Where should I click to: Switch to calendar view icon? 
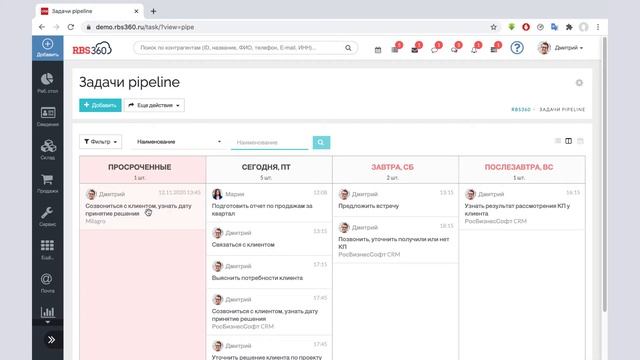coord(580,141)
